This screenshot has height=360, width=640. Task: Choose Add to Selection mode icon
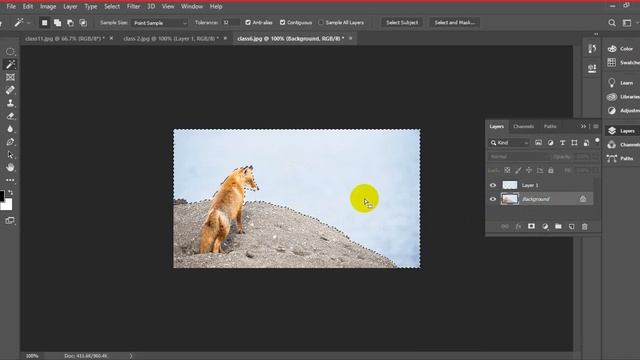[x=58, y=23]
